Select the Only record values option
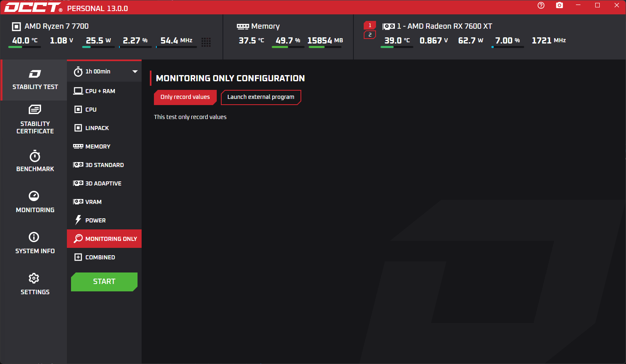Viewport: 626px width, 364px height. 185,97
